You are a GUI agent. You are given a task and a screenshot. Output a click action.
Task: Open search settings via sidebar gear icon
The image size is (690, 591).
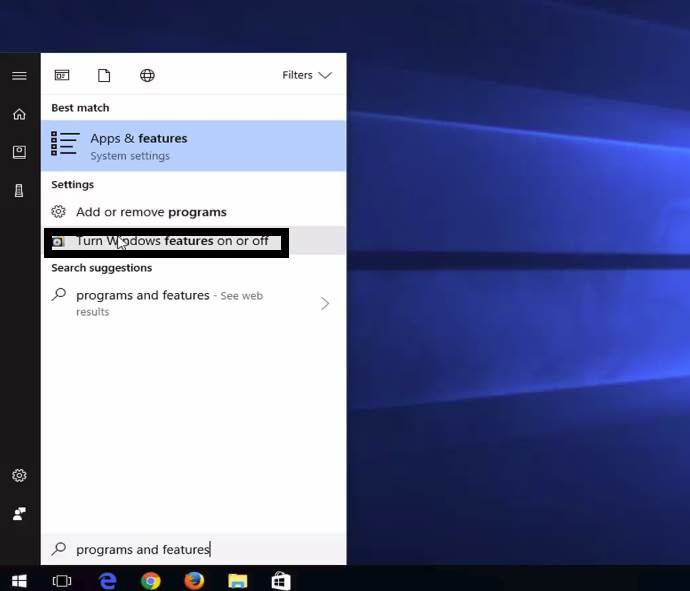[x=19, y=476]
